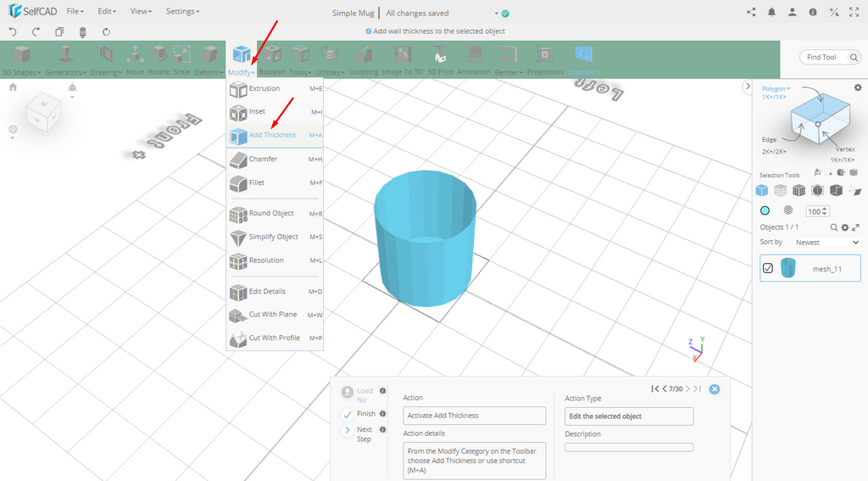868x481 pixels.
Task: Toggle the mesh_11 visibility checkbox
Action: tap(768, 268)
